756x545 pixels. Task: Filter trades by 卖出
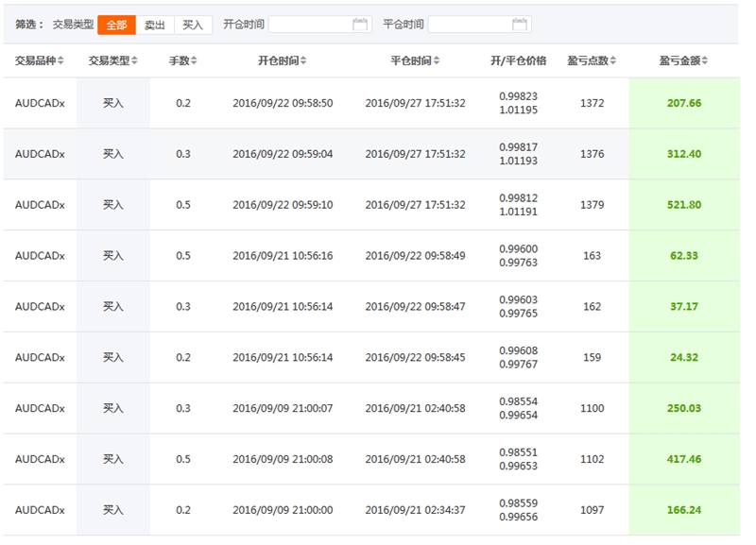pyautogui.click(x=155, y=25)
